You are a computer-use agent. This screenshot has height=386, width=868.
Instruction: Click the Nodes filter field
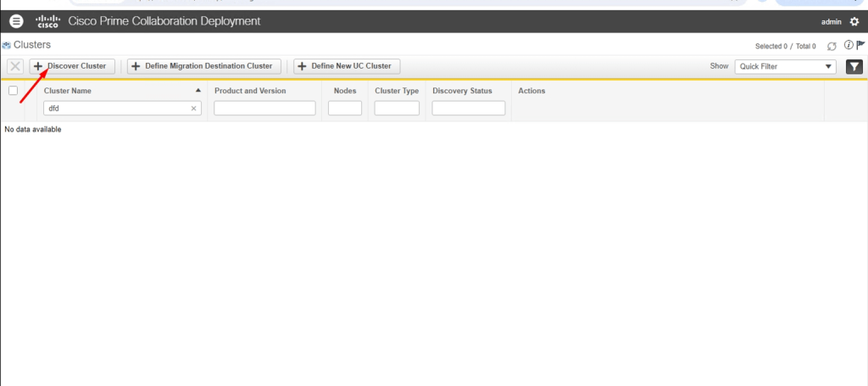click(x=344, y=109)
